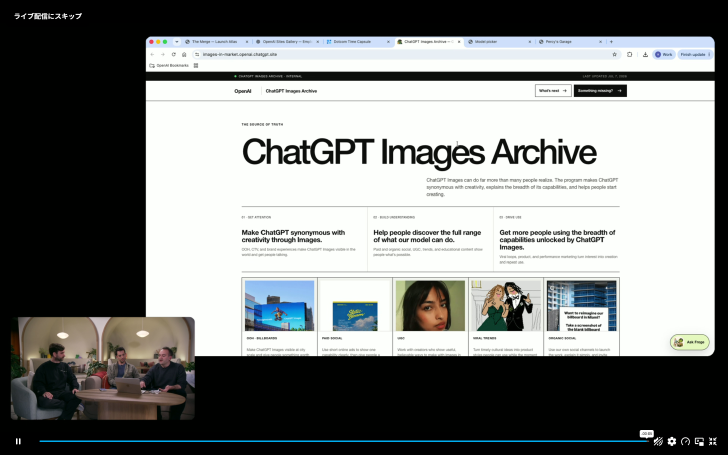
Task: Click 'CHATGPT IMAGES ARCHIVE - INTERNAL' banner text
Action: click(x=270, y=76)
